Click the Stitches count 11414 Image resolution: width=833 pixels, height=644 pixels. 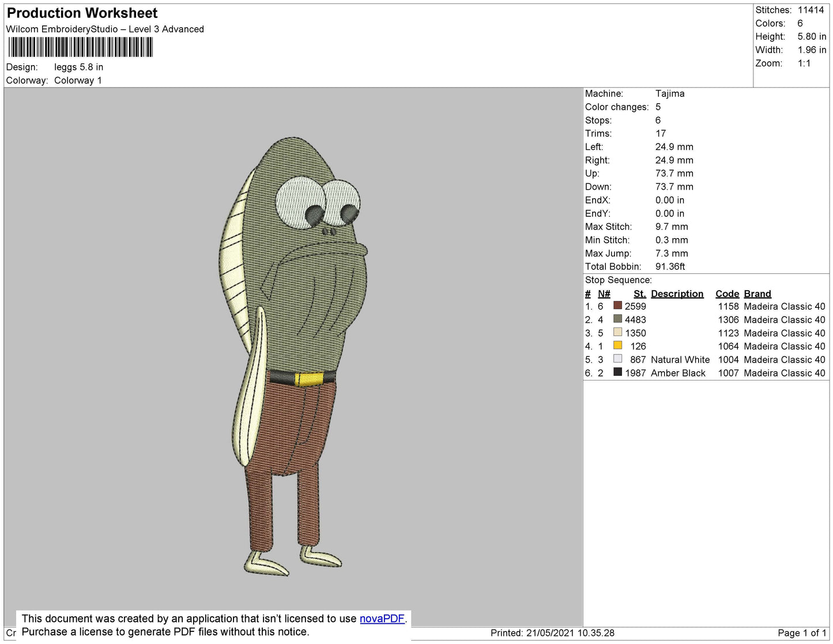tap(811, 10)
